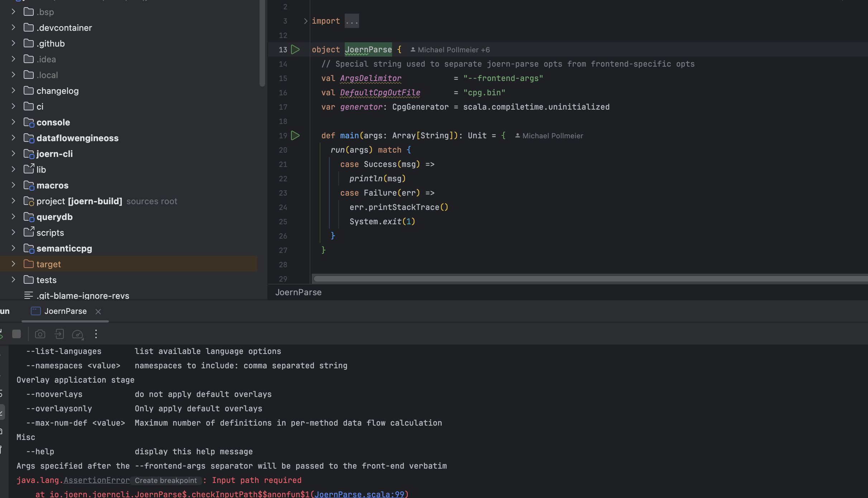Run main method via gutter arrow
Viewport: 868px width, 498px height.
[295, 135]
